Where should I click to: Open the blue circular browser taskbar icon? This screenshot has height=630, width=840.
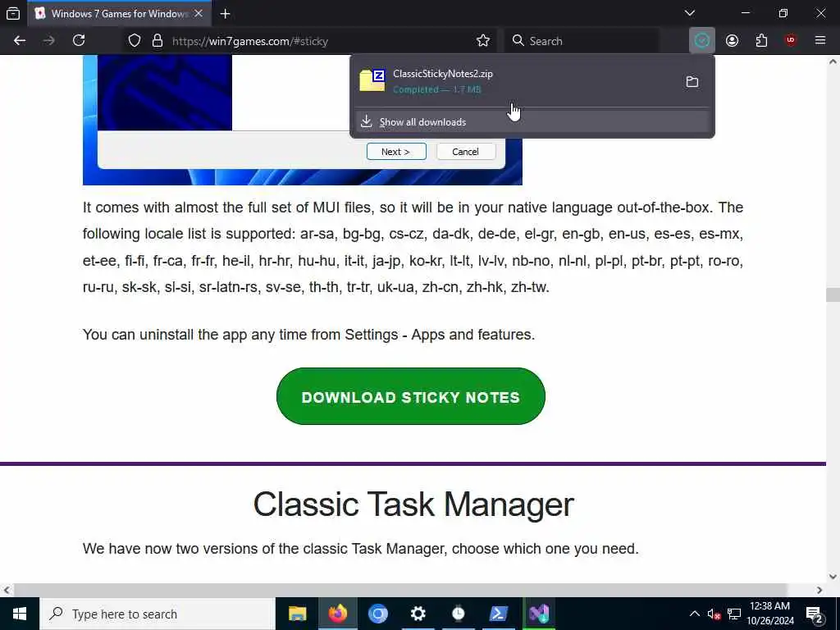point(377,614)
